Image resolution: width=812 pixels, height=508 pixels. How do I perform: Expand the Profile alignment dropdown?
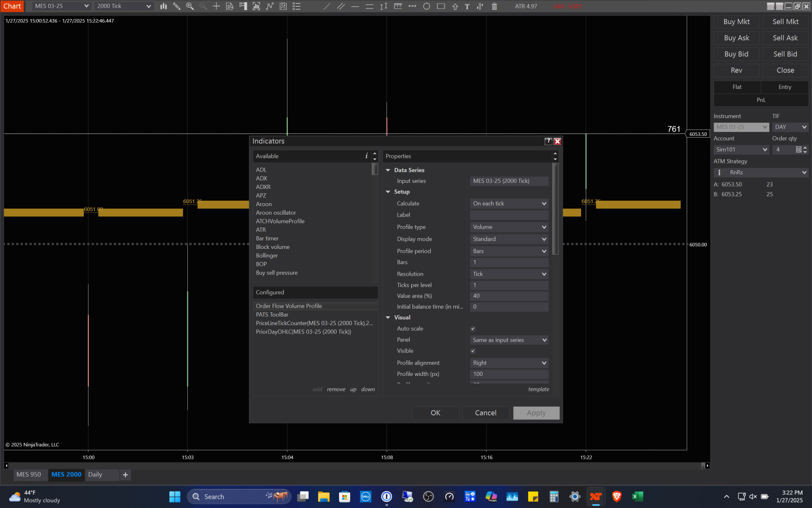tap(509, 363)
